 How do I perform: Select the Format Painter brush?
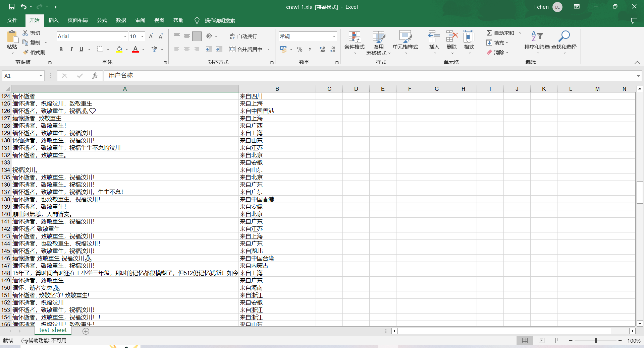coord(25,52)
